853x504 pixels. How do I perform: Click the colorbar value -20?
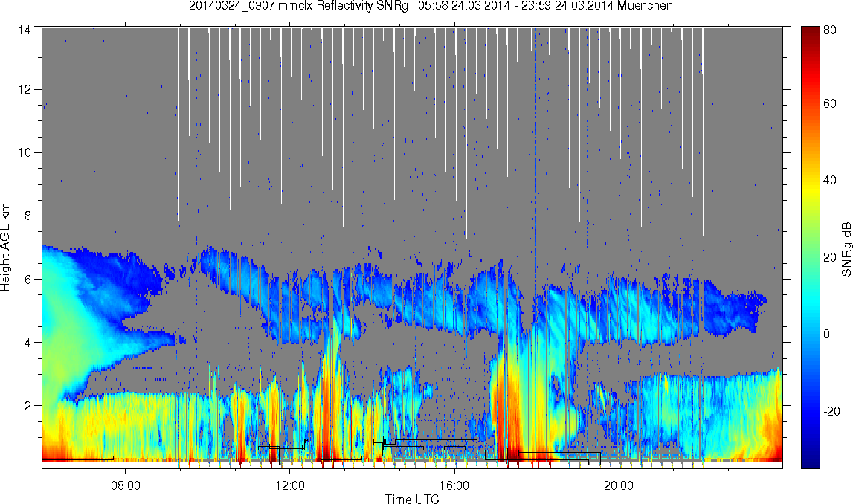(831, 411)
